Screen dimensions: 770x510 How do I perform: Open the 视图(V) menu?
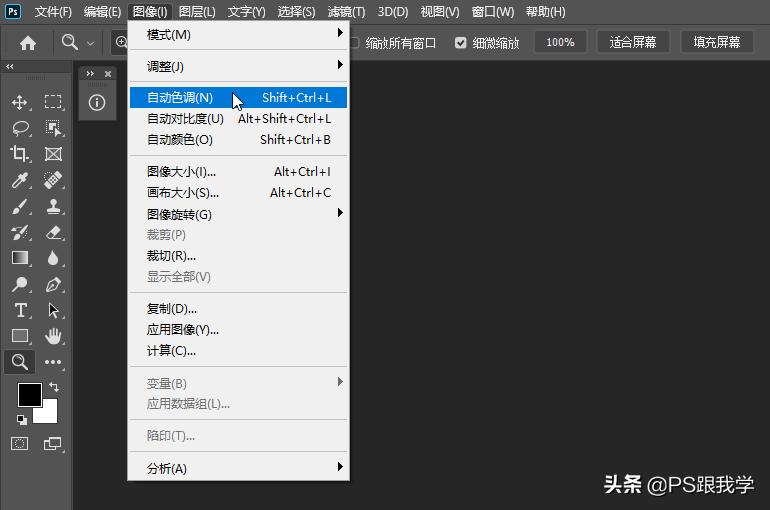click(440, 11)
